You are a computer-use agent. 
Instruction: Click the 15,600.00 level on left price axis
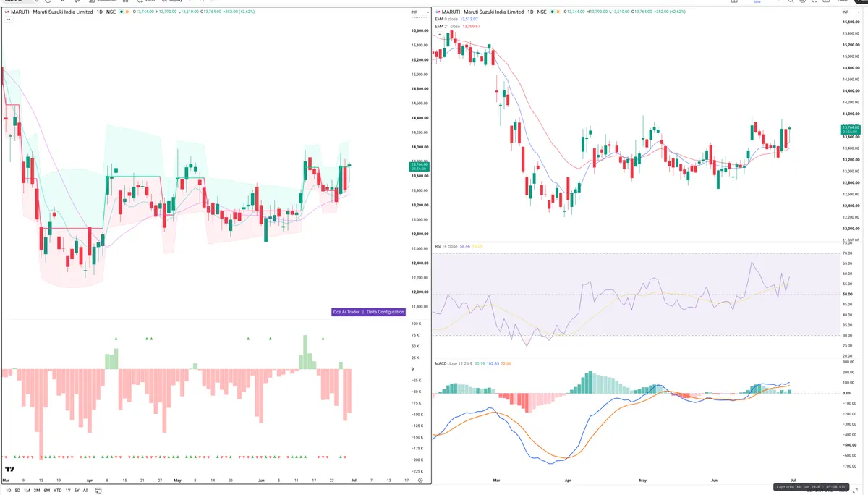coord(420,30)
